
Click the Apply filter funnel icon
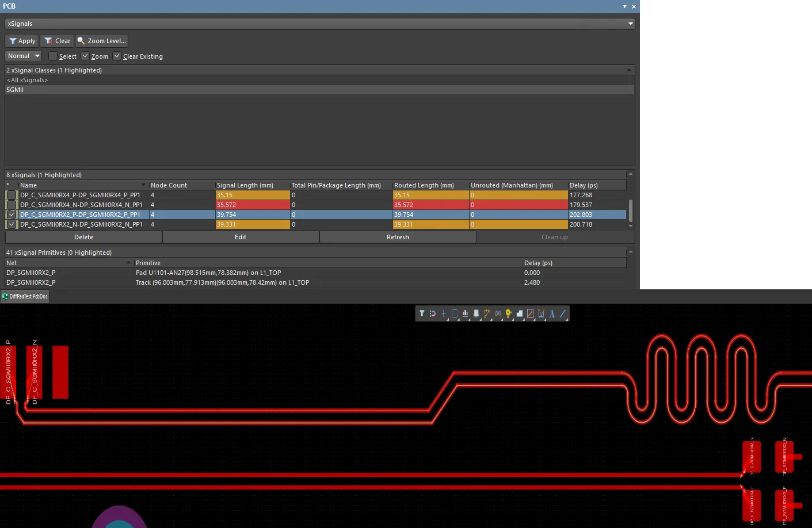click(13, 41)
